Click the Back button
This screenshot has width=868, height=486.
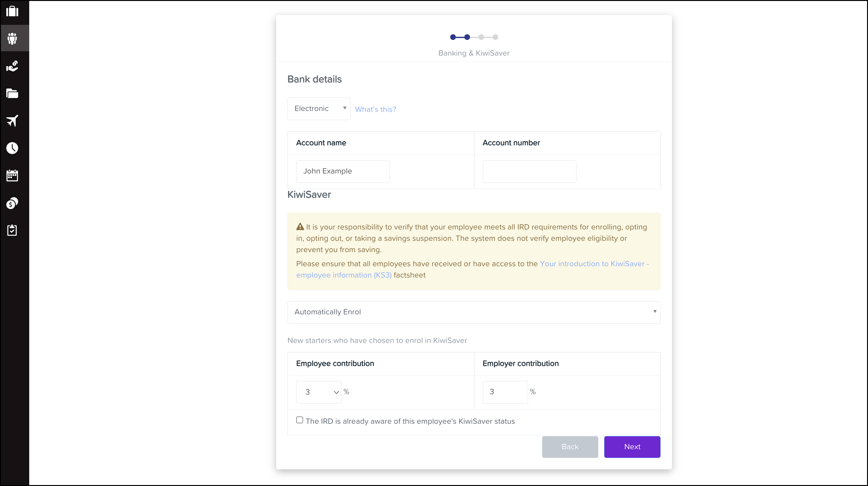570,447
